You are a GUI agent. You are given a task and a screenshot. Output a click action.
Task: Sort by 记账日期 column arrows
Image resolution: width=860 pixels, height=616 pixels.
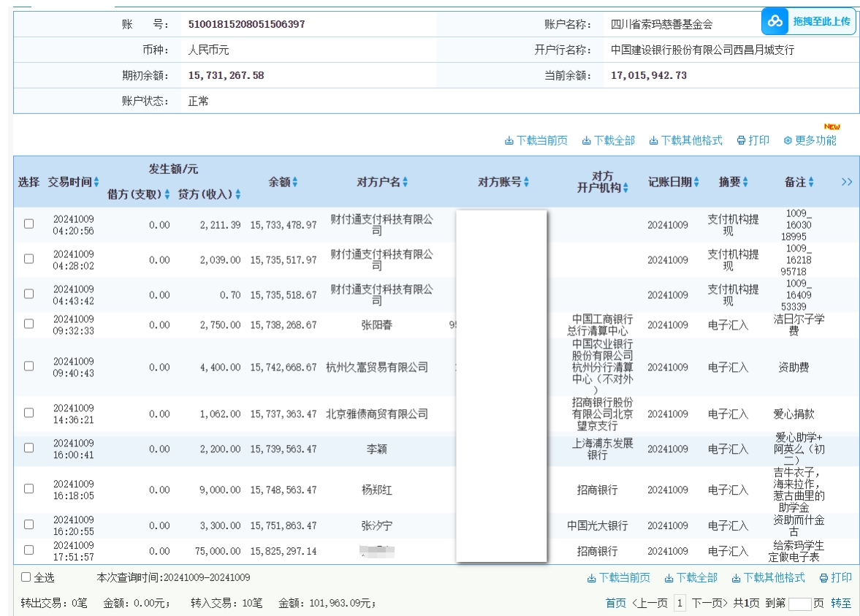[696, 181]
